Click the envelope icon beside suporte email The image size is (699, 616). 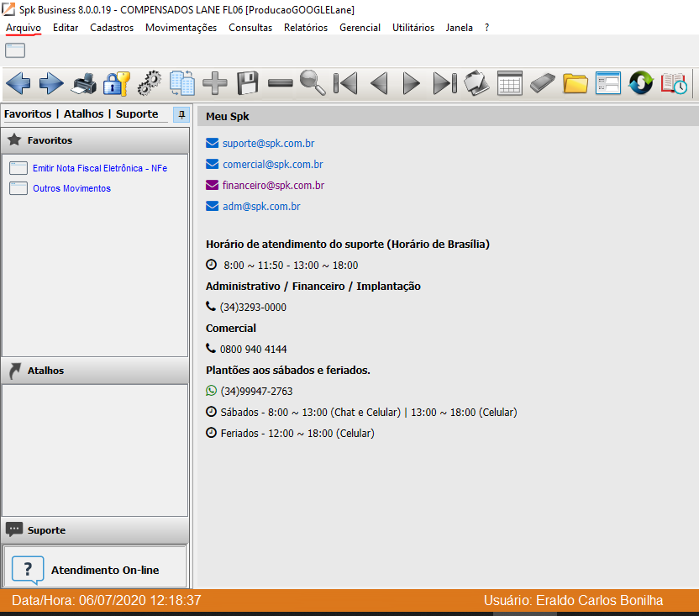[213, 143]
